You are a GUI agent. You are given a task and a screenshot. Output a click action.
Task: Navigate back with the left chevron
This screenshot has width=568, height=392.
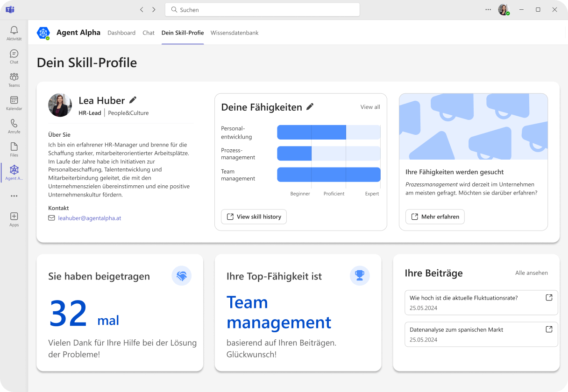(142, 9)
